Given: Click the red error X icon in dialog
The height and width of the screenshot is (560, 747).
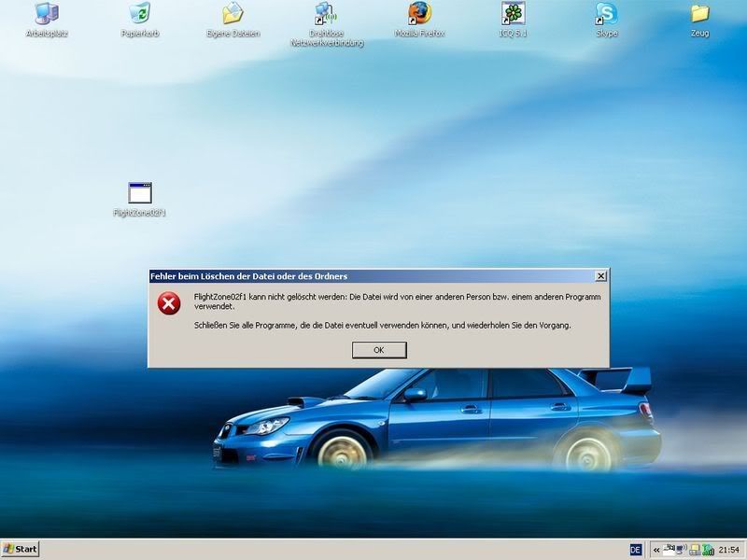Looking at the screenshot, I should [169, 304].
